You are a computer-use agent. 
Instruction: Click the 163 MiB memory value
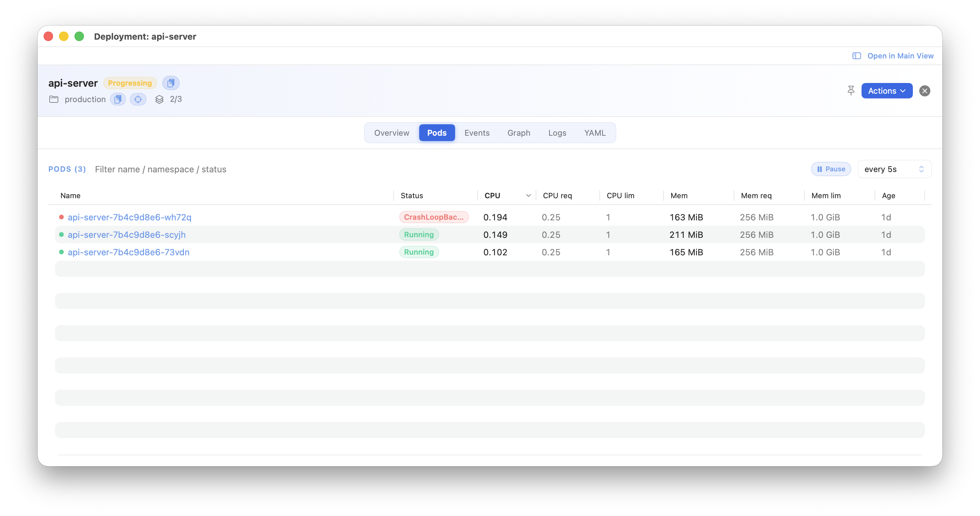686,217
